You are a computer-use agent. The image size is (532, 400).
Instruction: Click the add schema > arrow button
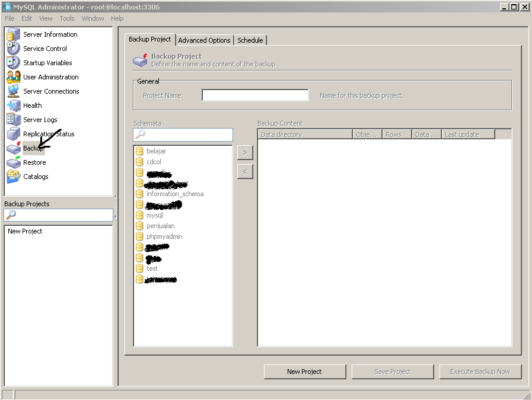coord(245,152)
